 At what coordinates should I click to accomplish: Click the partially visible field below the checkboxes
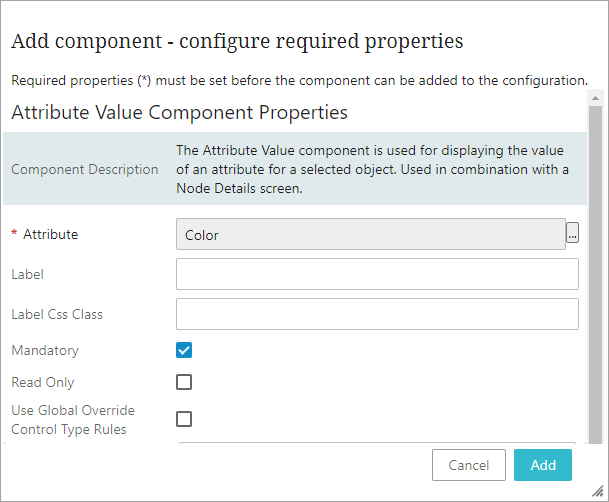(x=377, y=443)
